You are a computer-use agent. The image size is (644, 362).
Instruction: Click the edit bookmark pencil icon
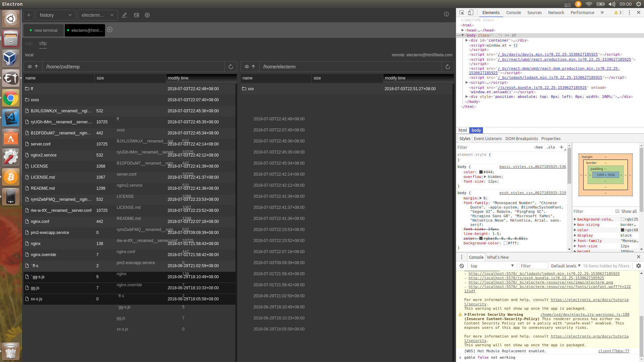point(124,15)
